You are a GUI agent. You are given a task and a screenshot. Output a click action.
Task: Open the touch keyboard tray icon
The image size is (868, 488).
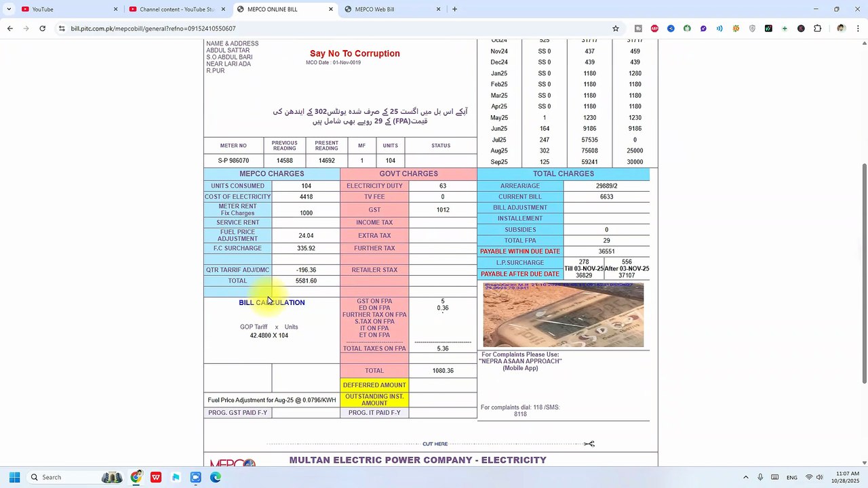(774, 477)
